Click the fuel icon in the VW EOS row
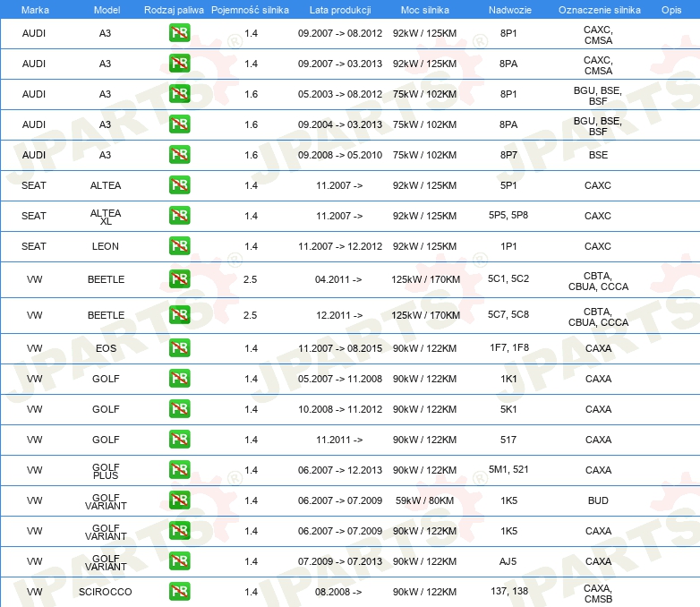Screen dimensions: 700x607 (x=179, y=348)
